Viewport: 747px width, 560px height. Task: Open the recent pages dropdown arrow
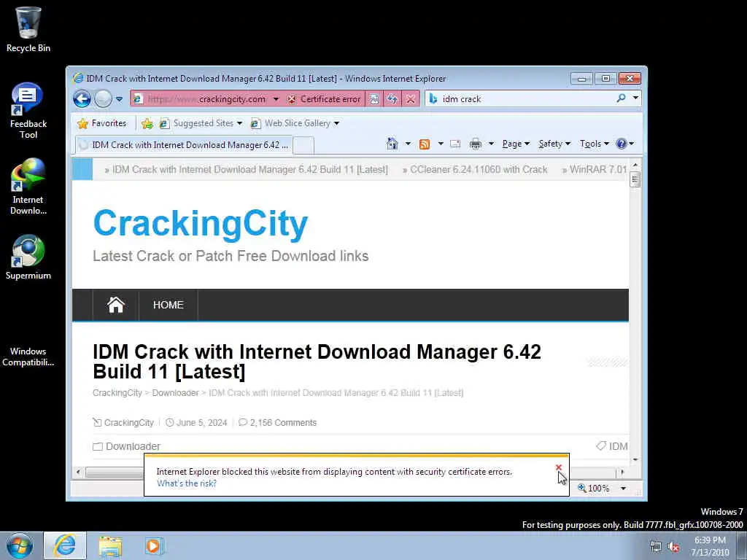pyautogui.click(x=119, y=99)
